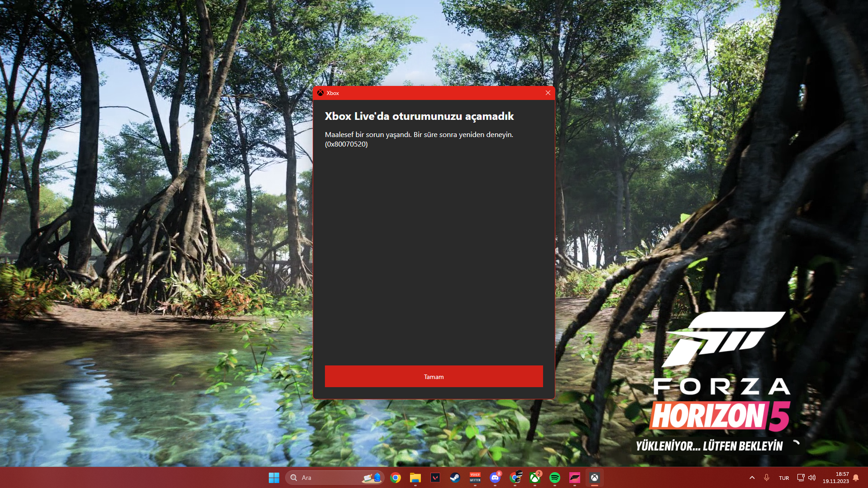Show hidden system tray icons
868x488 pixels.
tap(752, 478)
